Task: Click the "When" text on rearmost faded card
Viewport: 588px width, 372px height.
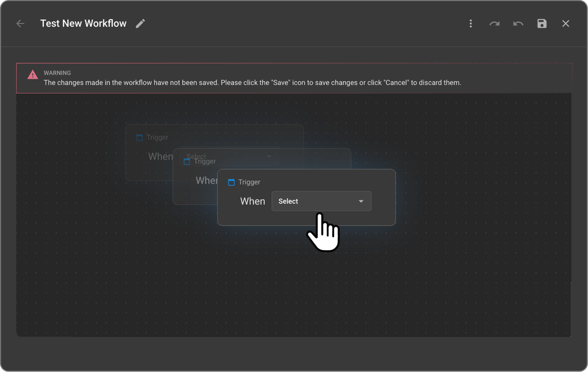Action: click(160, 157)
